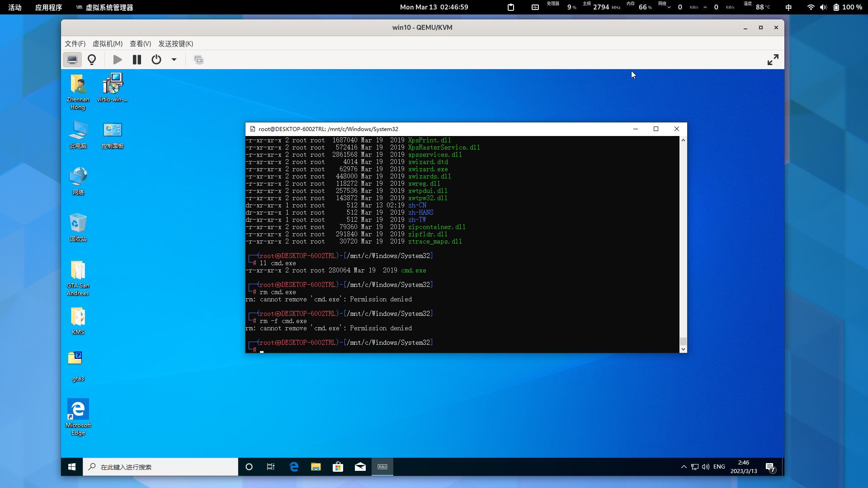Open the 文件(F) menu
This screenshot has height=488, width=868.
coord(75,44)
